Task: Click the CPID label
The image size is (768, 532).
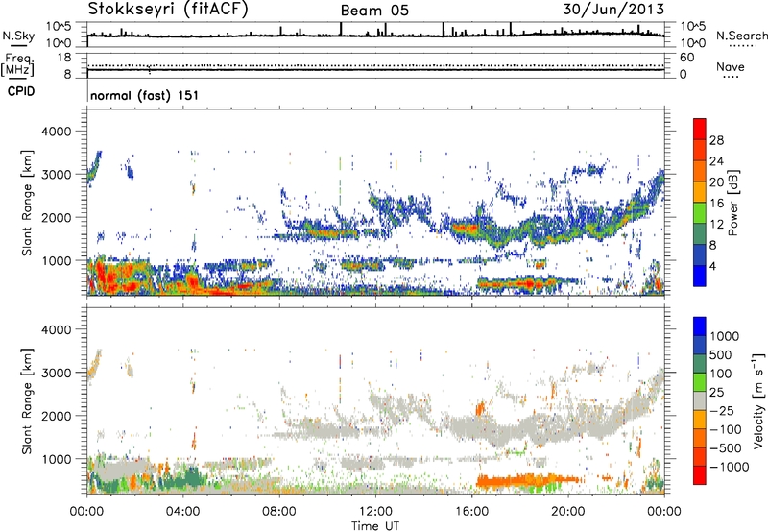Action: (x=21, y=91)
